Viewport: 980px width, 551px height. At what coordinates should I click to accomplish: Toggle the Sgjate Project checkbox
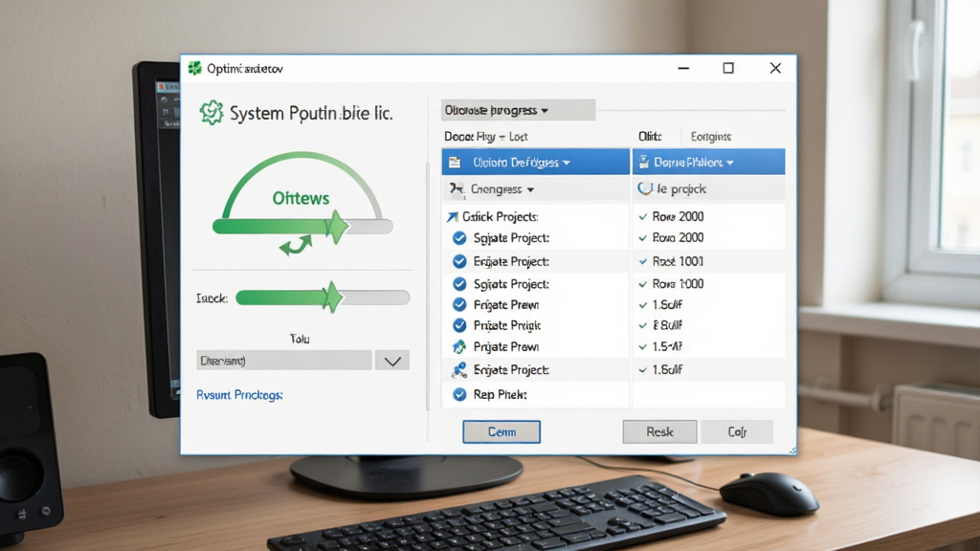459,238
